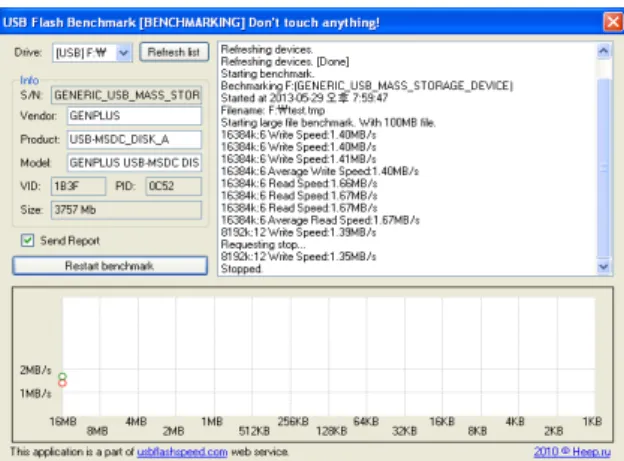Click the log panel scrollbar thumb
The image size is (624, 461).
click(x=603, y=167)
